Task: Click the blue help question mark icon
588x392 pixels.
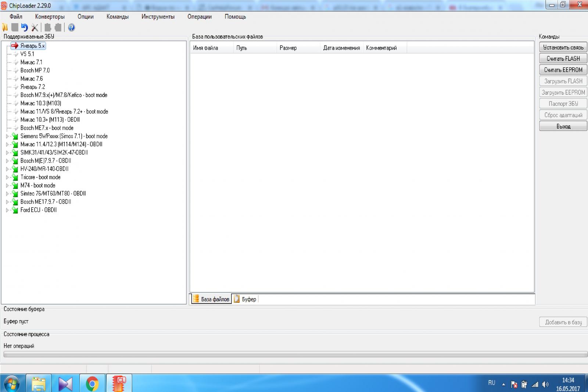Action: (71, 28)
